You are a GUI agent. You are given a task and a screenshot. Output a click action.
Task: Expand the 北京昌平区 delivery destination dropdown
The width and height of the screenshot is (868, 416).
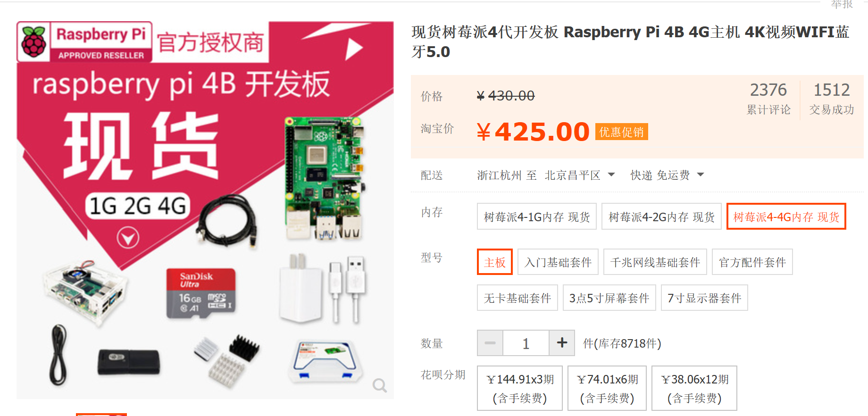pyautogui.click(x=580, y=175)
